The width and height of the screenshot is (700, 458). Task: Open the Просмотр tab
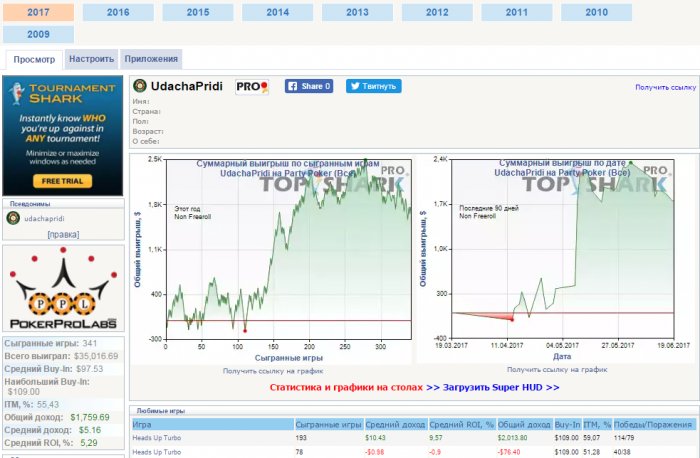(x=34, y=59)
